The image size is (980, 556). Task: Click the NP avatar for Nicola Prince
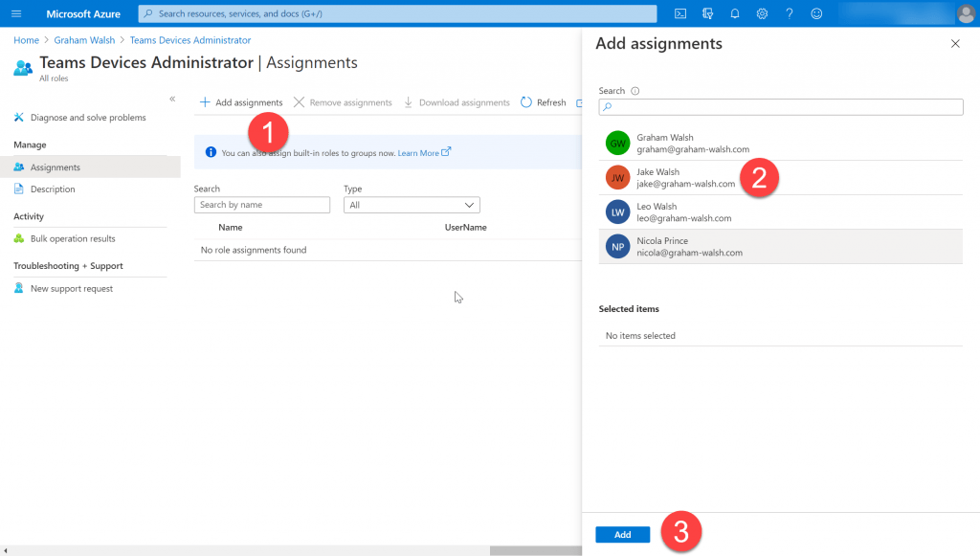click(x=617, y=246)
